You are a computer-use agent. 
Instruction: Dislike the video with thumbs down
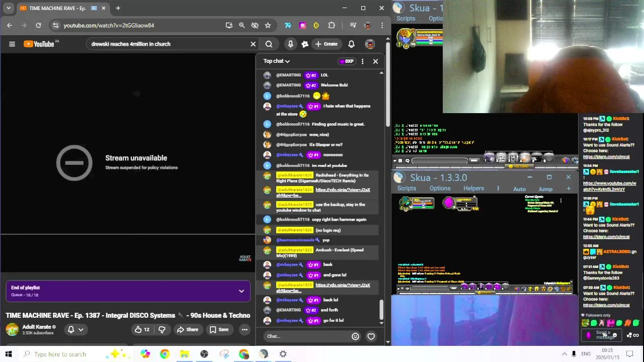point(162,330)
